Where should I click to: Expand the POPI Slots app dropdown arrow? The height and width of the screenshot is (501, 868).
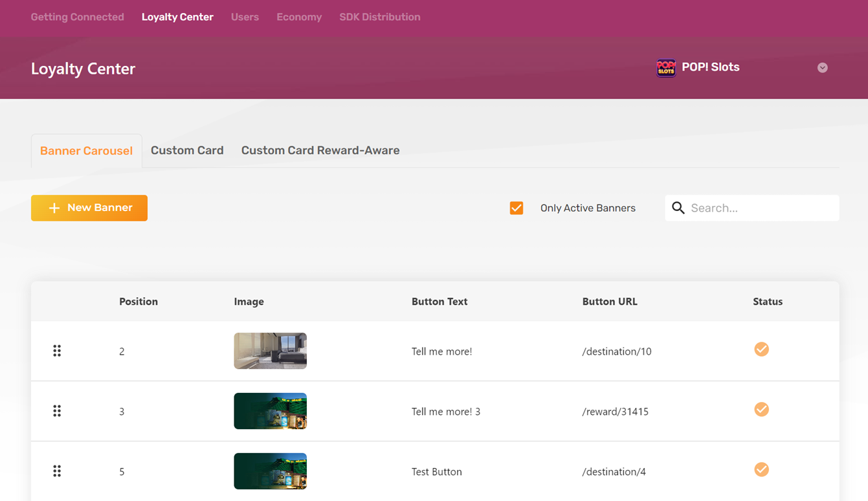click(x=822, y=68)
